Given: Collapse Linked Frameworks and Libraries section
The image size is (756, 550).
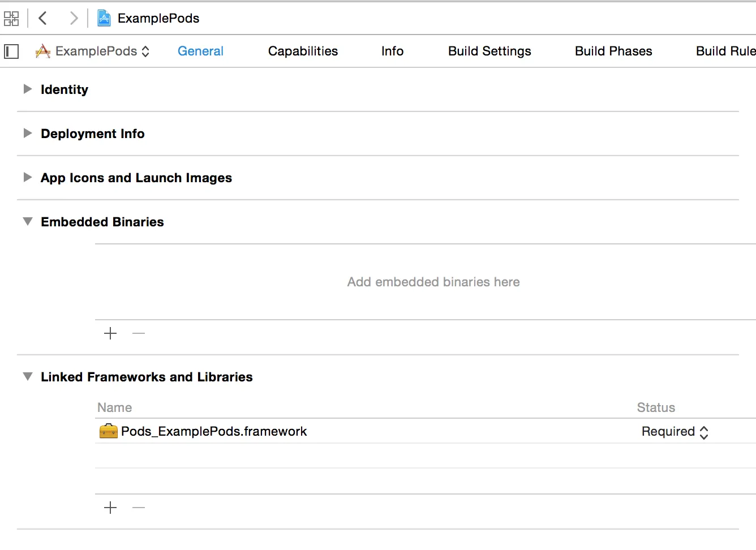Looking at the screenshot, I should click(27, 377).
